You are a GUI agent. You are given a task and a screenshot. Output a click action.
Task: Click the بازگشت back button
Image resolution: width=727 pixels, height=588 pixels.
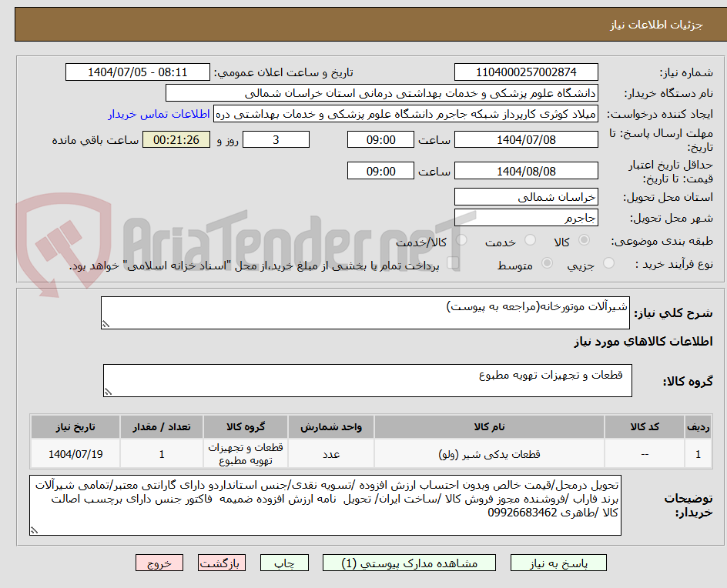click(x=222, y=563)
